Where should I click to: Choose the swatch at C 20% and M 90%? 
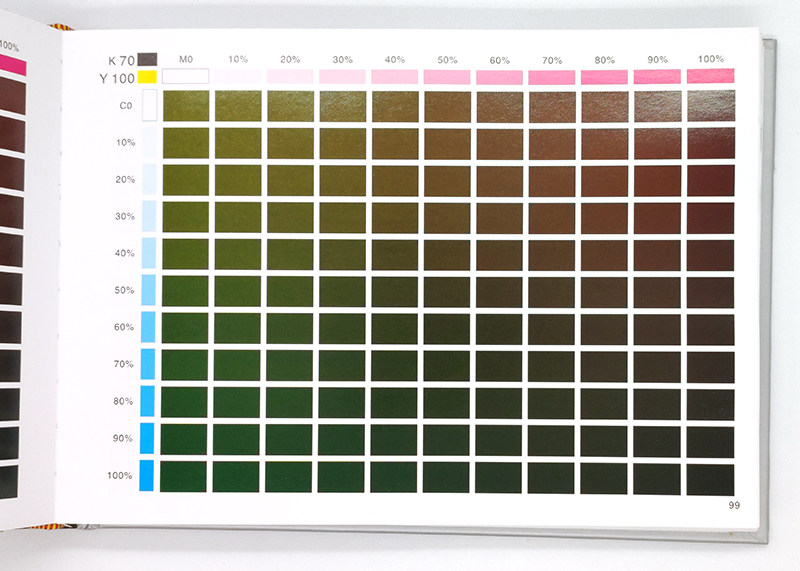click(x=658, y=181)
